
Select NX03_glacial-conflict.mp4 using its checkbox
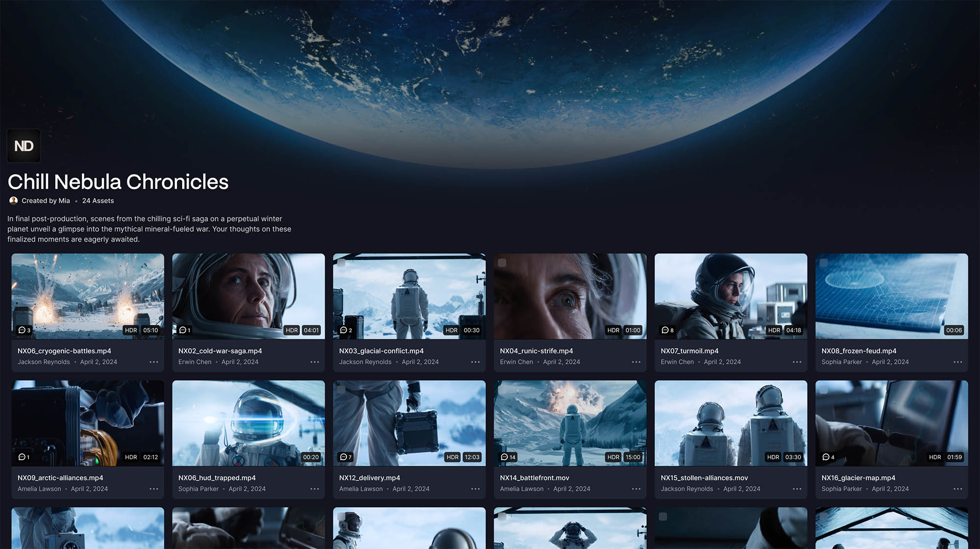point(342,263)
